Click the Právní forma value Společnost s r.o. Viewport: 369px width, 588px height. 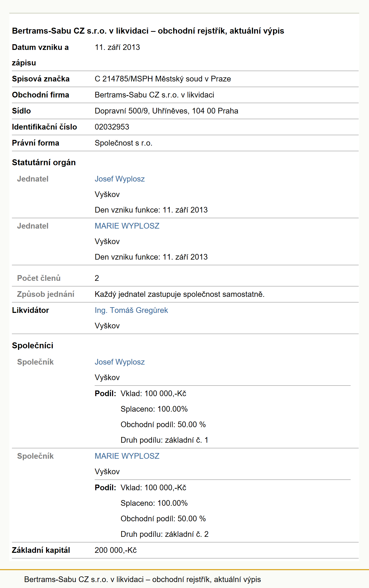(123, 143)
